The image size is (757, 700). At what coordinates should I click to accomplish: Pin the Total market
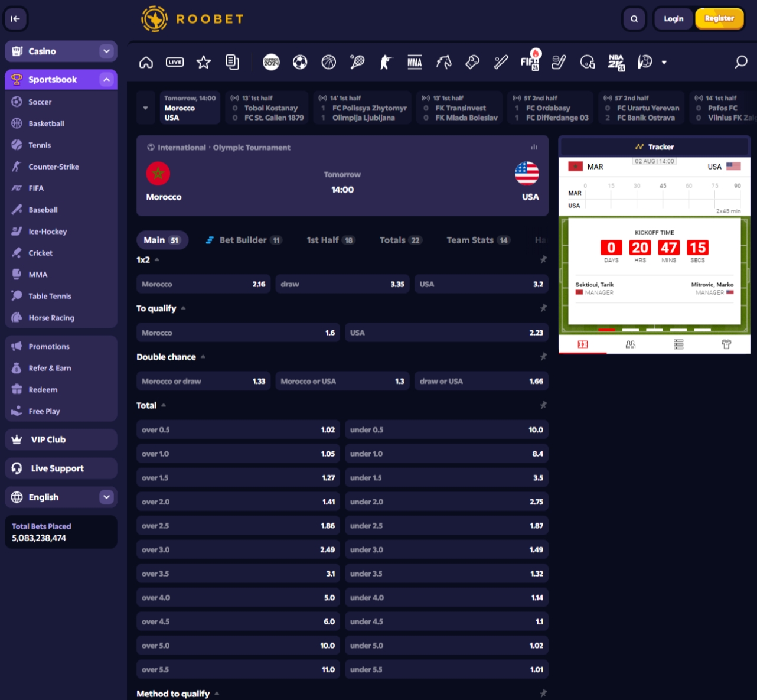pyautogui.click(x=543, y=405)
